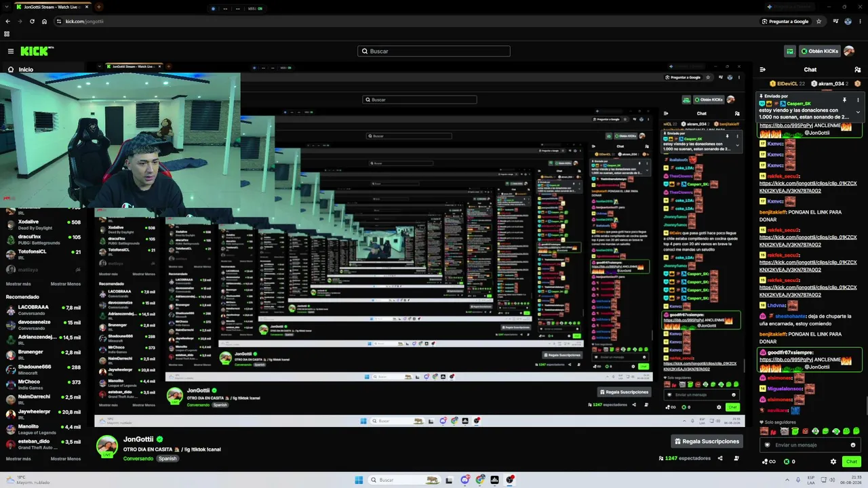The image size is (868, 488).
Task: Open the taskbar volume control
Action: point(832,480)
